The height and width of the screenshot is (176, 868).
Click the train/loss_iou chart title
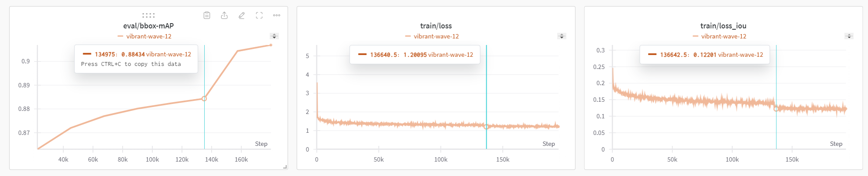click(723, 26)
